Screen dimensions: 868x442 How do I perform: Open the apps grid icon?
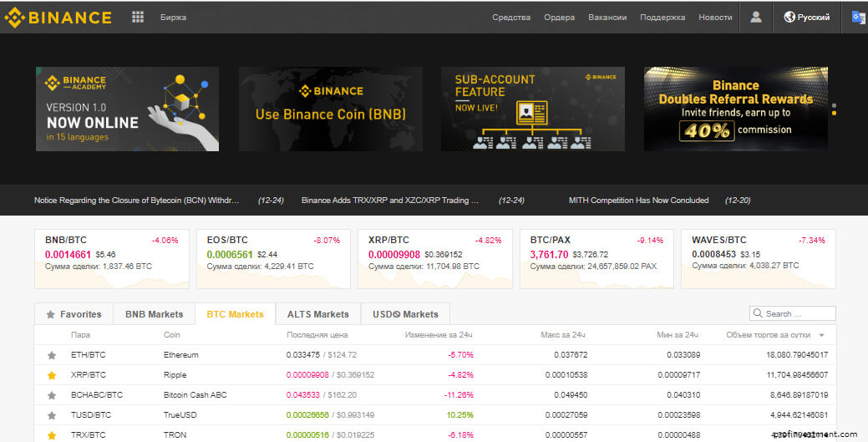coord(138,18)
